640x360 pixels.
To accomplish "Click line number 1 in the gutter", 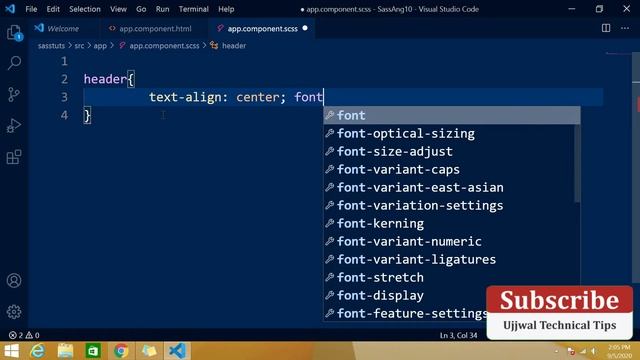I will pyautogui.click(x=64, y=61).
